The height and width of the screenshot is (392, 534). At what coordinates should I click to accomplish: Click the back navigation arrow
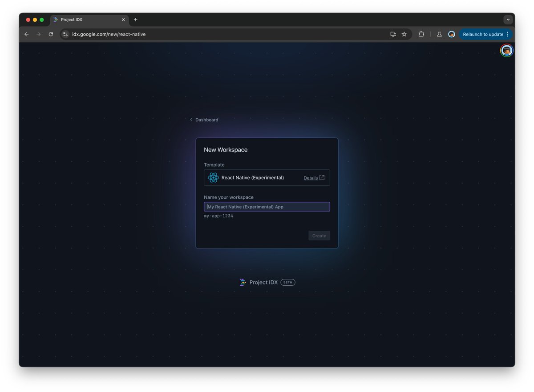click(26, 34)
